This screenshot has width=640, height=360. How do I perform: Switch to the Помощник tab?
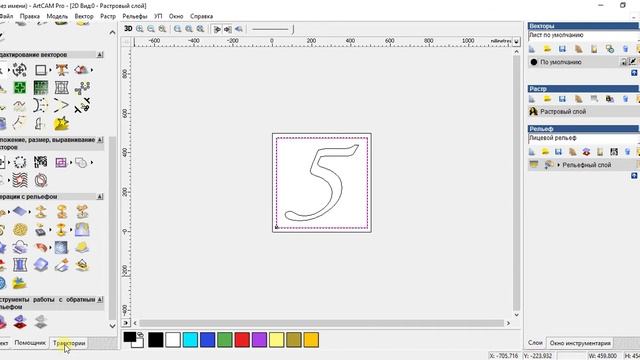(x=30, y=343)
